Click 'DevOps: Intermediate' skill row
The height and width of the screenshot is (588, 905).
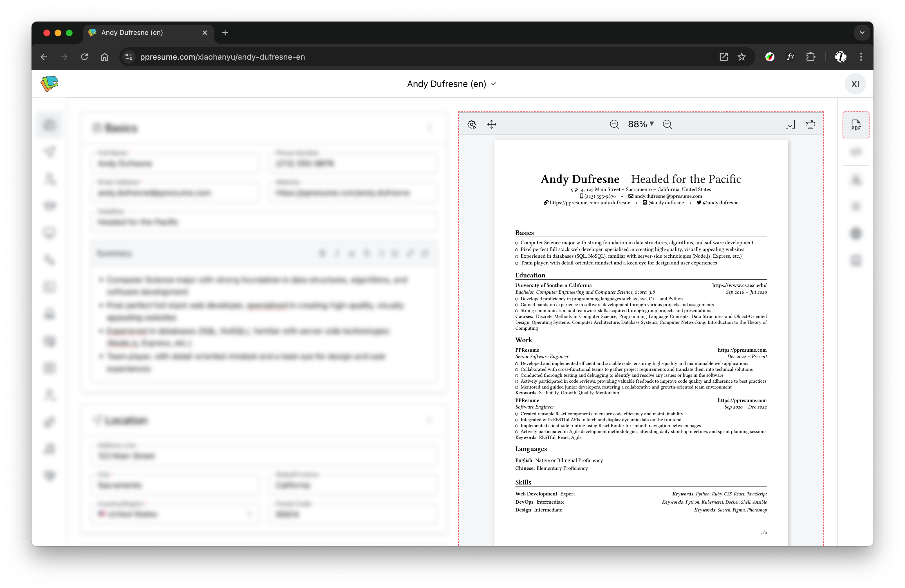click(x=539, y=502)
